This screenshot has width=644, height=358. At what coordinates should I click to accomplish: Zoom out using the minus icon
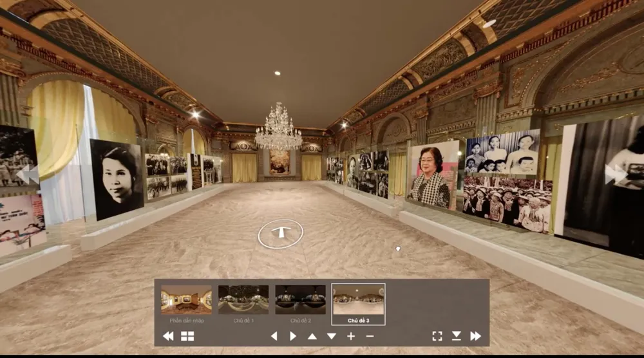[x=370, y=336]
